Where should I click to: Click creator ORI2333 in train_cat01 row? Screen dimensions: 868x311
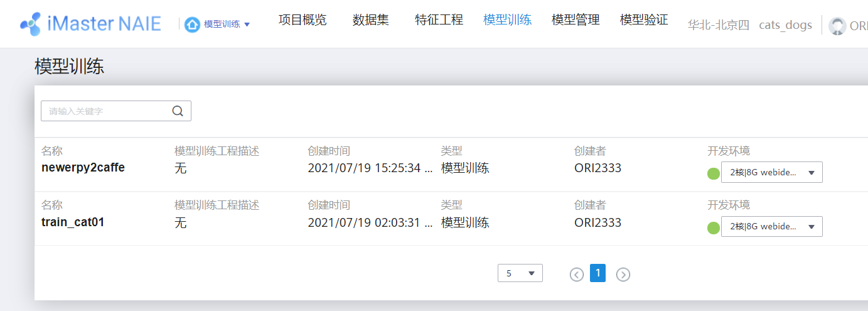pos(597,222)
